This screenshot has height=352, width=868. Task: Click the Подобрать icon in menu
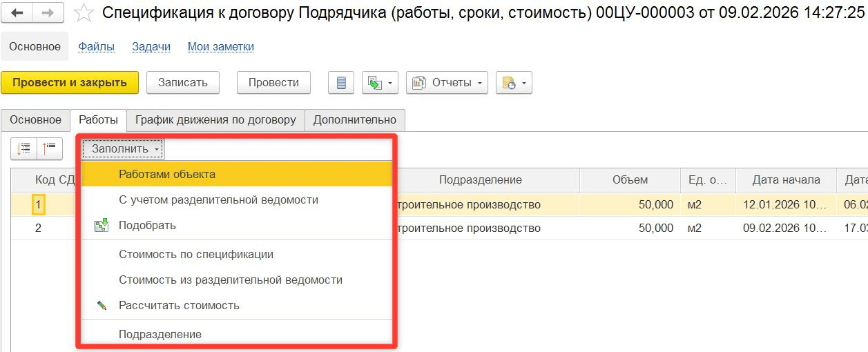(102, 225)
